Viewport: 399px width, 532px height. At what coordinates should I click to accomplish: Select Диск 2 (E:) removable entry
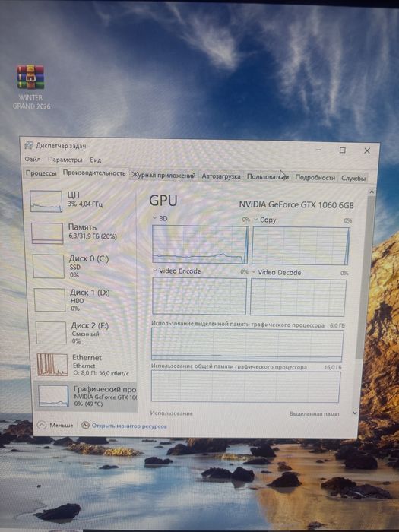point(85,333)
